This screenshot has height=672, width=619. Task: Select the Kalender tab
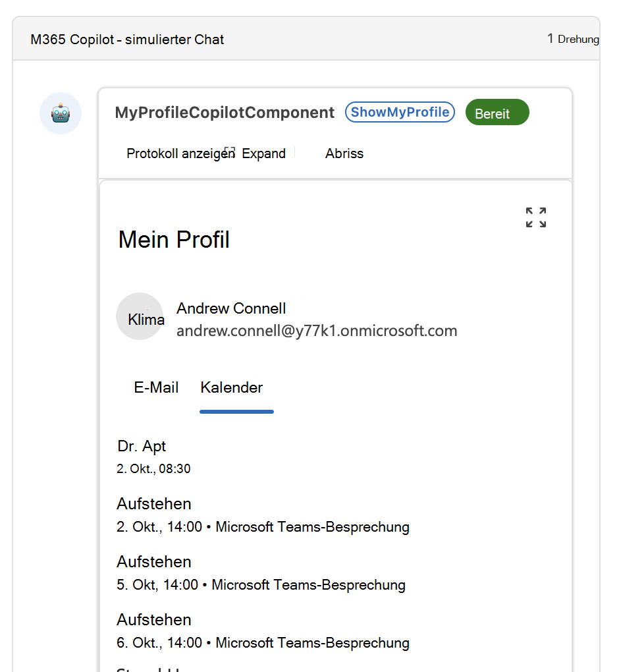tap(232, 387)
